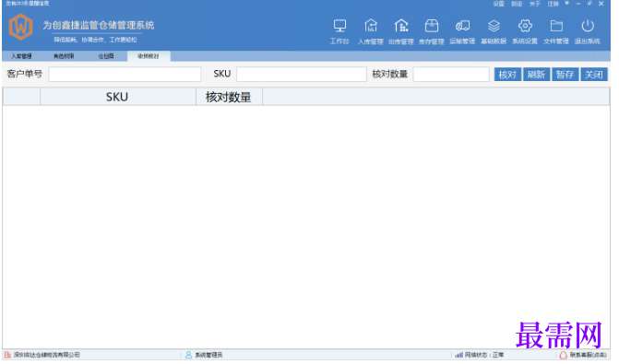Focus the 核对数量 input field

point(451,74)
